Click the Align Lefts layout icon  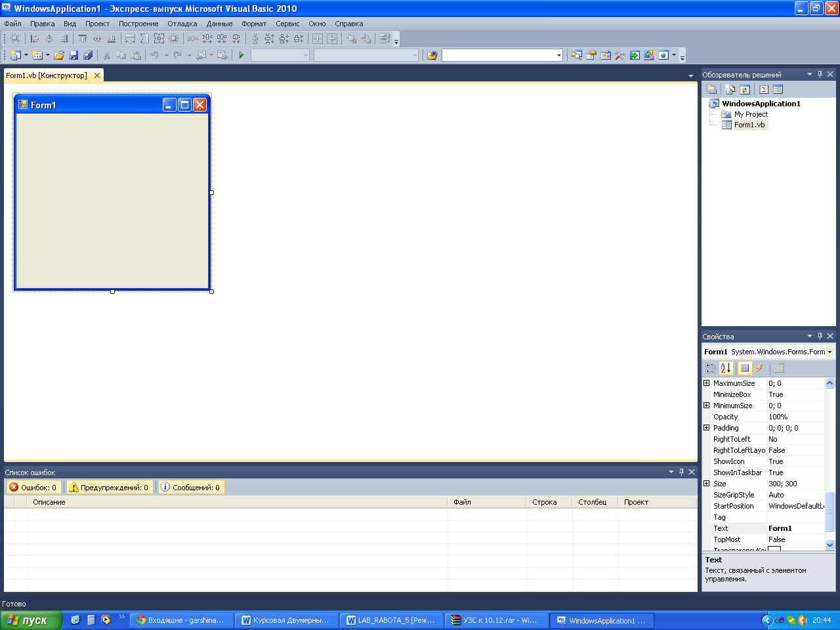(x=35, y=39)
